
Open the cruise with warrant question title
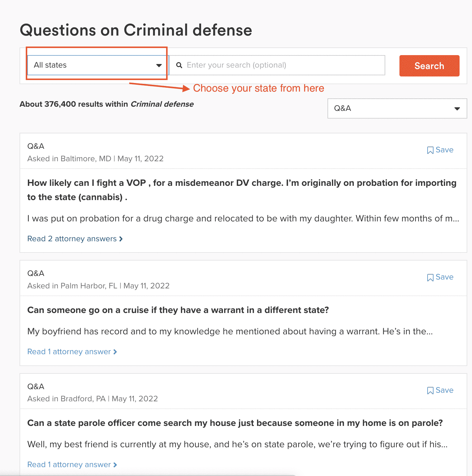point(178,310)
